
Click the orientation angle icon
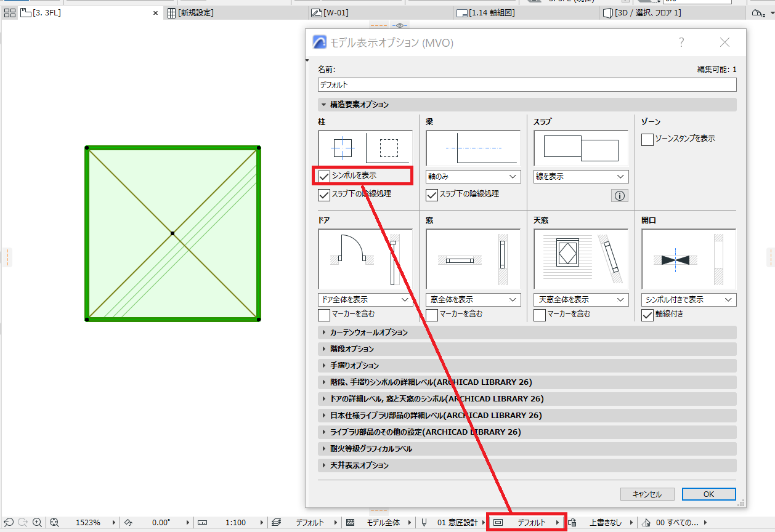click(129, 523)
